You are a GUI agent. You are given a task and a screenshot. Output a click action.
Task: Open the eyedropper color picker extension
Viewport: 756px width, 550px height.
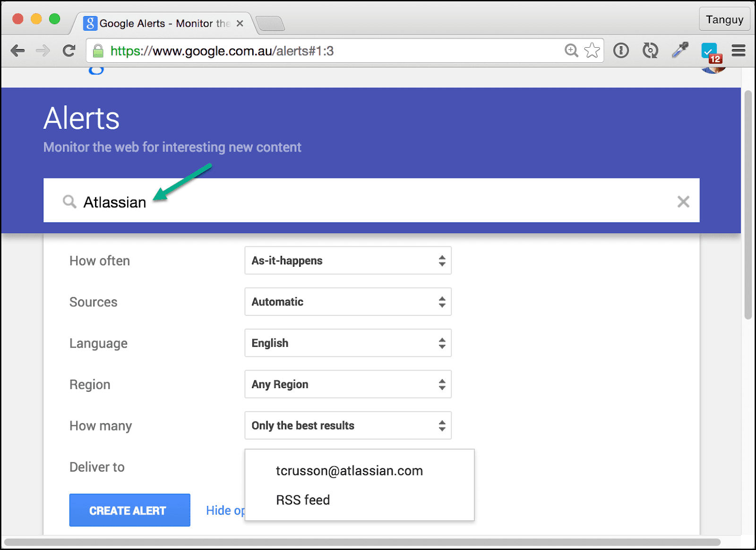pyautogui.click(x=680, y=50)
